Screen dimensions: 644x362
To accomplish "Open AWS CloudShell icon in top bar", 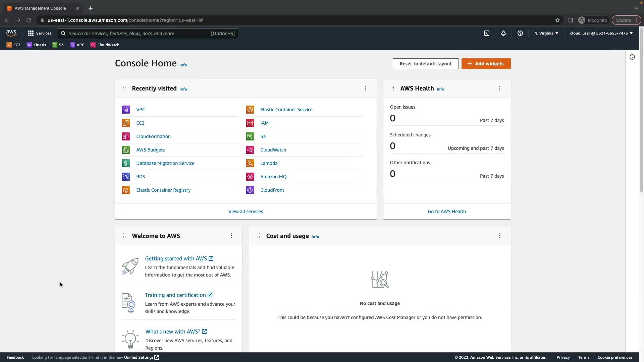I will (487, 33).
